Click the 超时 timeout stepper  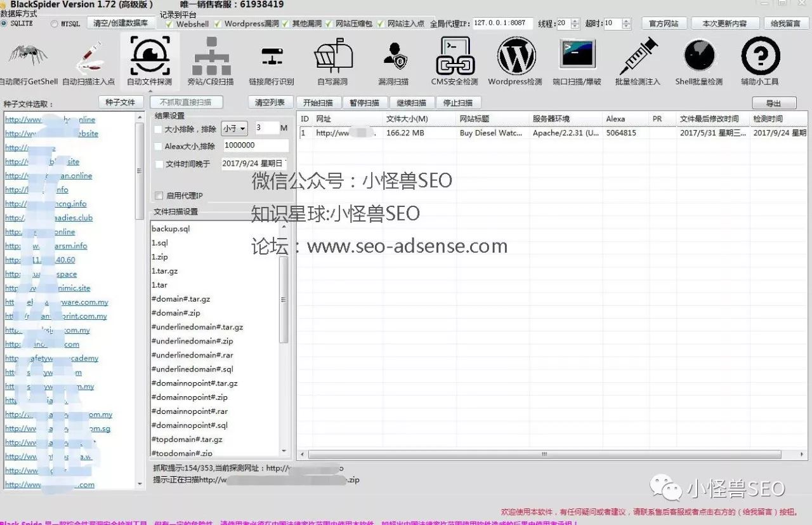point(627,24)
